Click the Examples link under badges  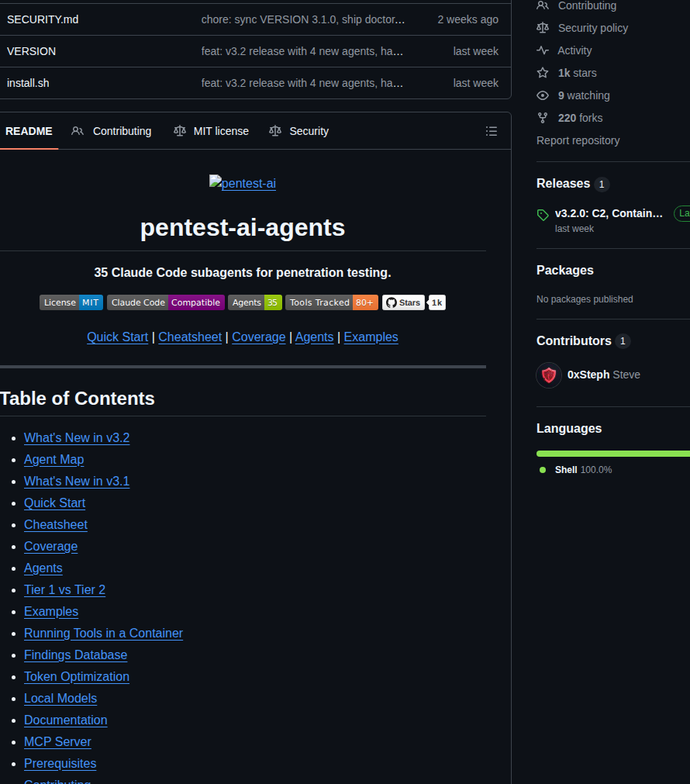(x=371, y=337)
